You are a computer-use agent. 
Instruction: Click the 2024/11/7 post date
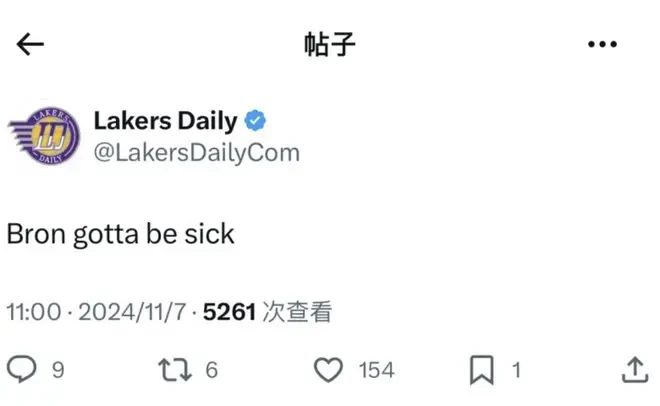pos(132,312)
